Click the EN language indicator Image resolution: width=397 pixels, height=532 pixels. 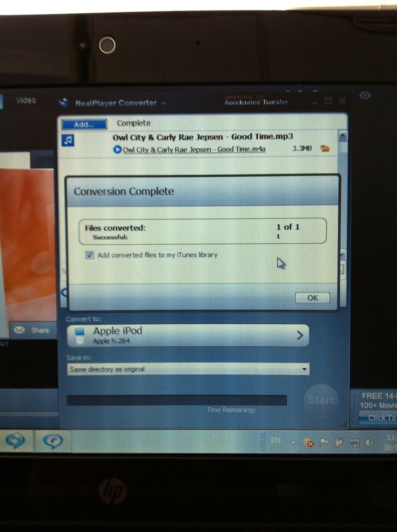pos(276,440)
